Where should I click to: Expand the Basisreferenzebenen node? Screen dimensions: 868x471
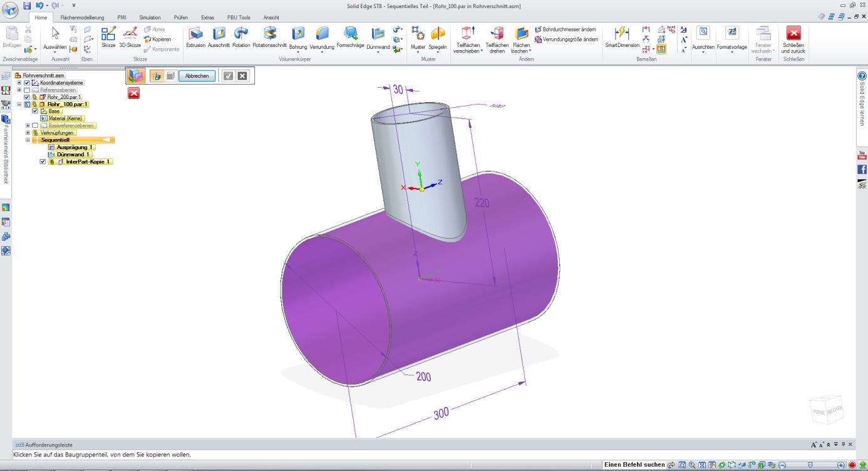(28, 125)
